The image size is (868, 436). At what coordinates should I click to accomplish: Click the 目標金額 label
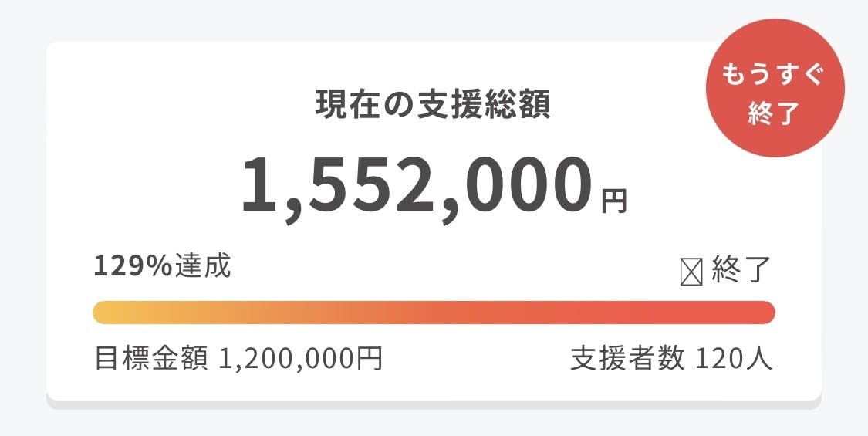[x=150, y=359]
